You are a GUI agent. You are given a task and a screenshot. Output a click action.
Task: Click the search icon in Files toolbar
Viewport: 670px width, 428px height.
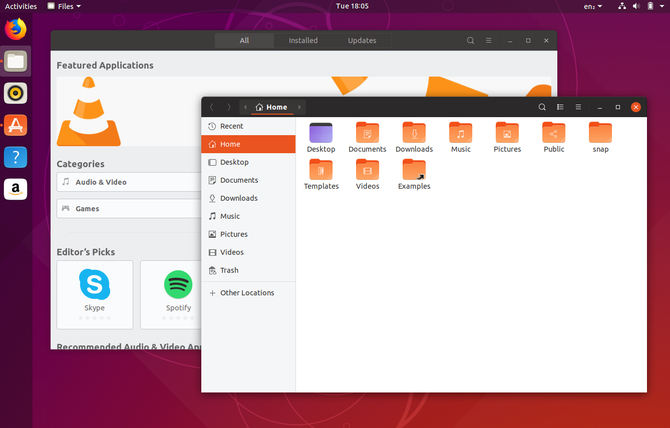(542, 107)
